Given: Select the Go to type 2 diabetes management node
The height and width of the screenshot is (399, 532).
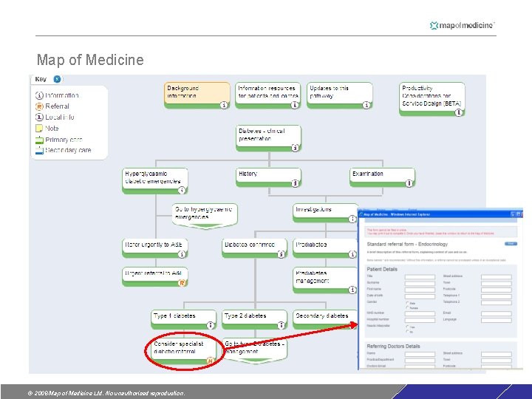Looking at the screenshot, I should pyautogui.click(x=254, y=350).
